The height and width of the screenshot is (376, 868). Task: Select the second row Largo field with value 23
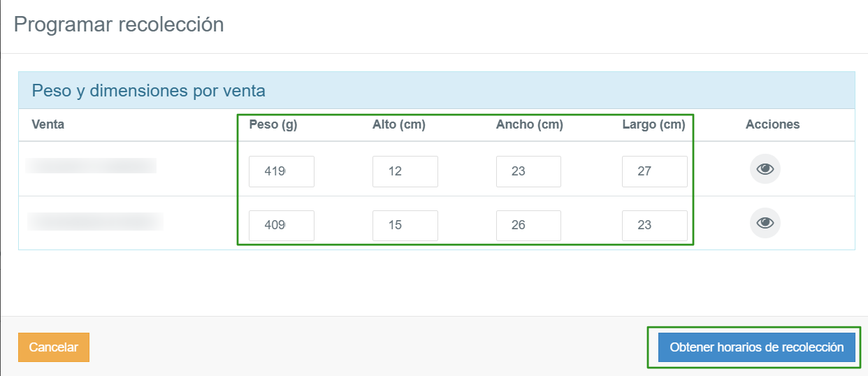pyautogui.click(x=655, y=226)
